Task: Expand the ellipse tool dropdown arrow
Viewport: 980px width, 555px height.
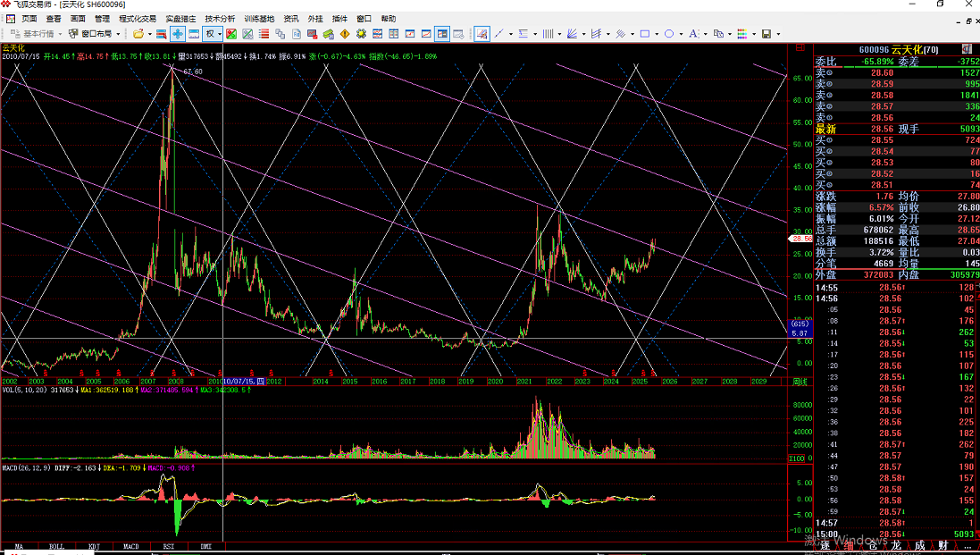Action: click(x=681, y=34)
